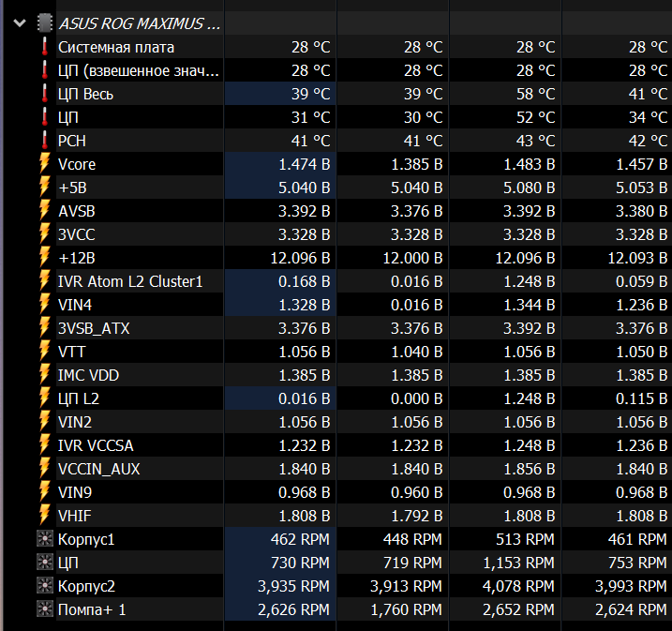672x631 pixels.
Task: Click the thermometer icon for PCH
Action: click(x=45, y=141)
